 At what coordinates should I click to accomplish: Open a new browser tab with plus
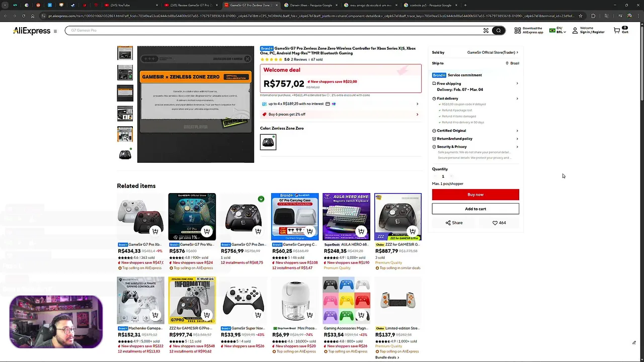click(x=465, y=5)
